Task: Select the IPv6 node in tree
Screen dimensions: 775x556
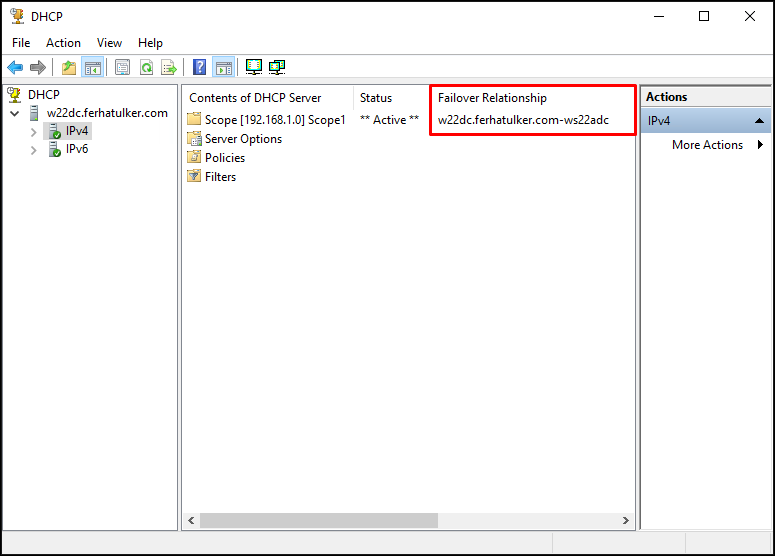Action: [x=77, y=149]
